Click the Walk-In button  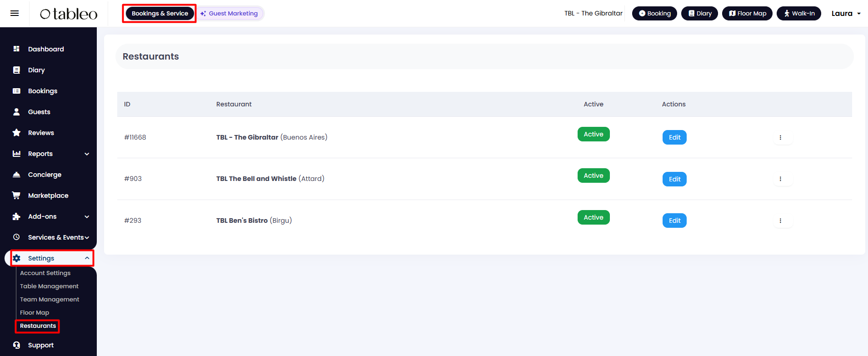pos(799,14)
